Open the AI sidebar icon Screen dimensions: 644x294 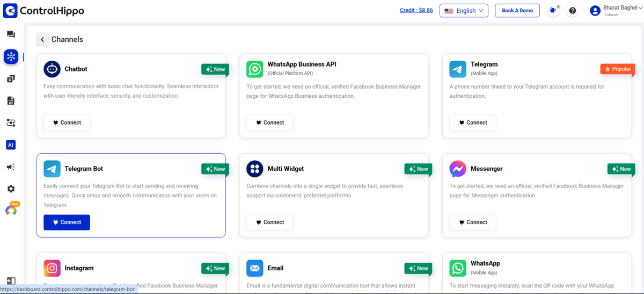point(11,145)
